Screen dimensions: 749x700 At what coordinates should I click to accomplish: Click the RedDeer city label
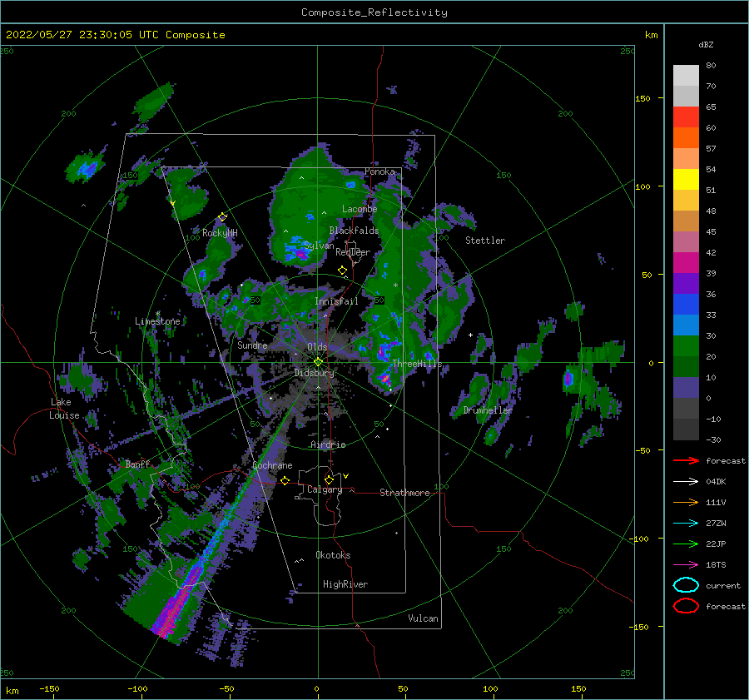point(353,252)
